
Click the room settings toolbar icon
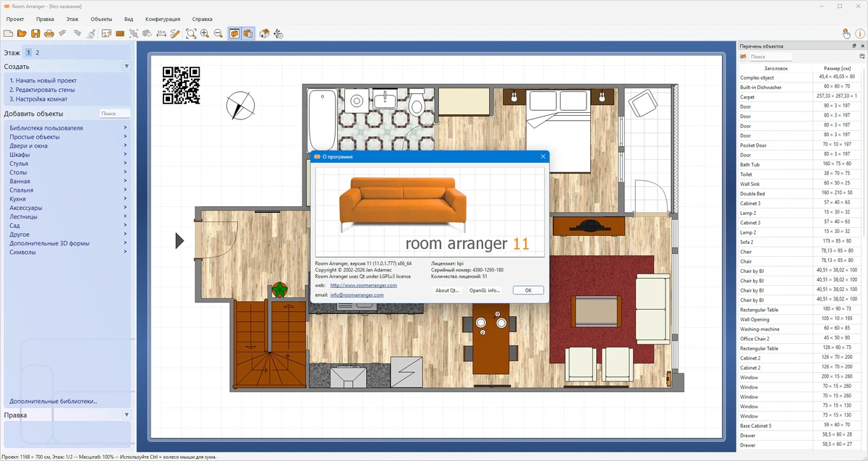[106, 33]
